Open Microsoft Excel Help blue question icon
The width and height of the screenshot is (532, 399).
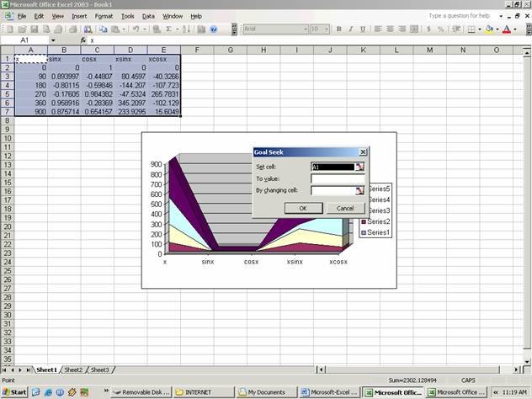pos(214,29)
